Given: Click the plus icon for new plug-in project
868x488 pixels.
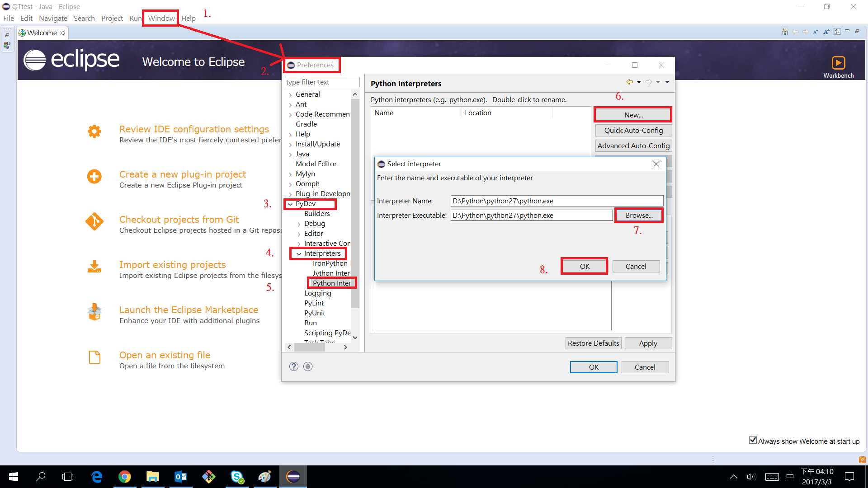Looking at the screenshot, I should click(94, 177).
